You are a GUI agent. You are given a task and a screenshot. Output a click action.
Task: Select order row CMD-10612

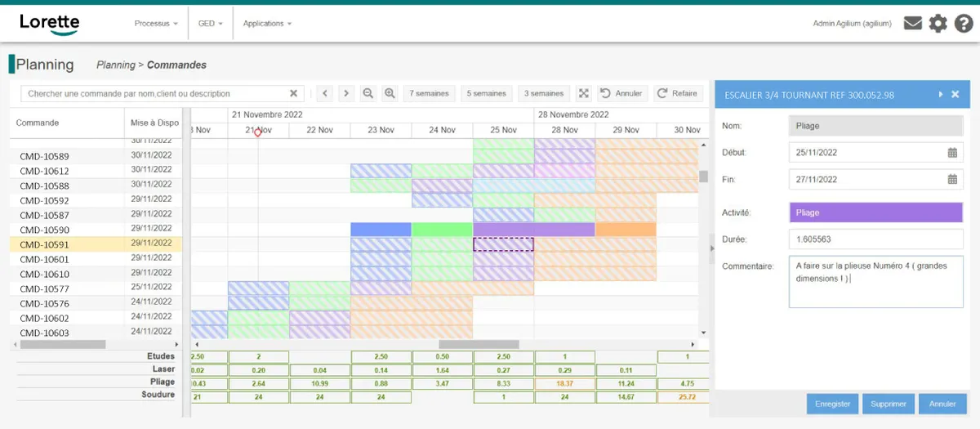coord(96,171)
